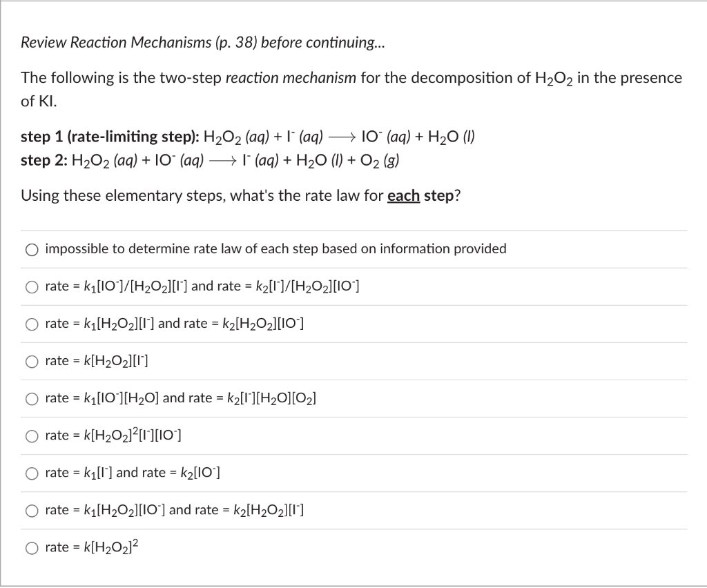Click the radio circle beside the first answer
Image resolution: width=707 pixels, height=588 pixels.
pos(32,249)
